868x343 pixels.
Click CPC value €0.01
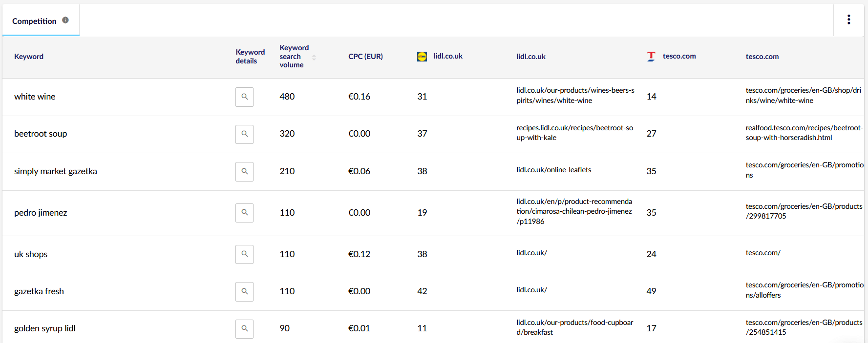click(x=360, y=328)
